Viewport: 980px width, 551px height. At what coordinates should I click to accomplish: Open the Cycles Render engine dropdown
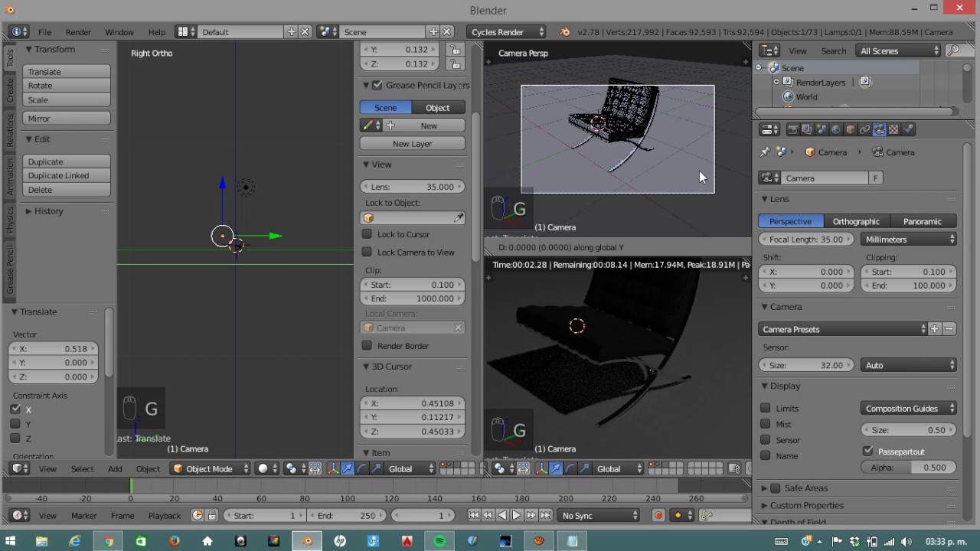tap(505, 32)
